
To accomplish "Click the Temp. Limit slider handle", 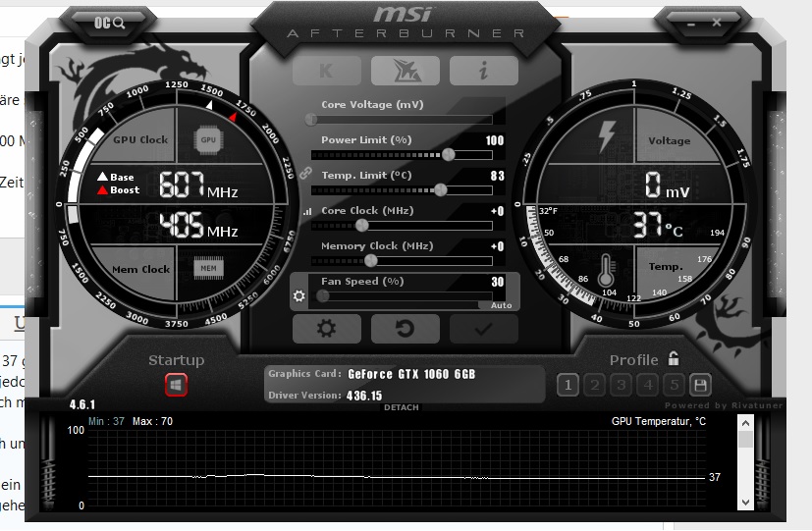I will point(440,190).
